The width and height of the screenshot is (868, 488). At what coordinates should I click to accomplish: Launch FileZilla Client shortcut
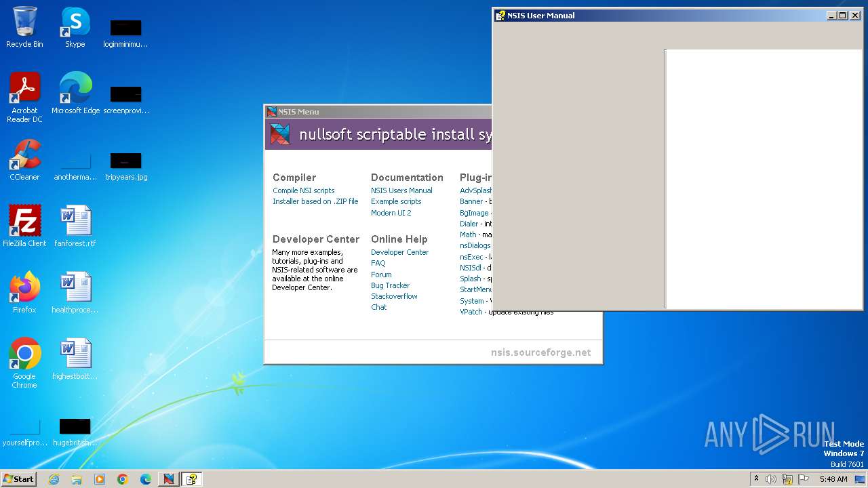[24, 226]
